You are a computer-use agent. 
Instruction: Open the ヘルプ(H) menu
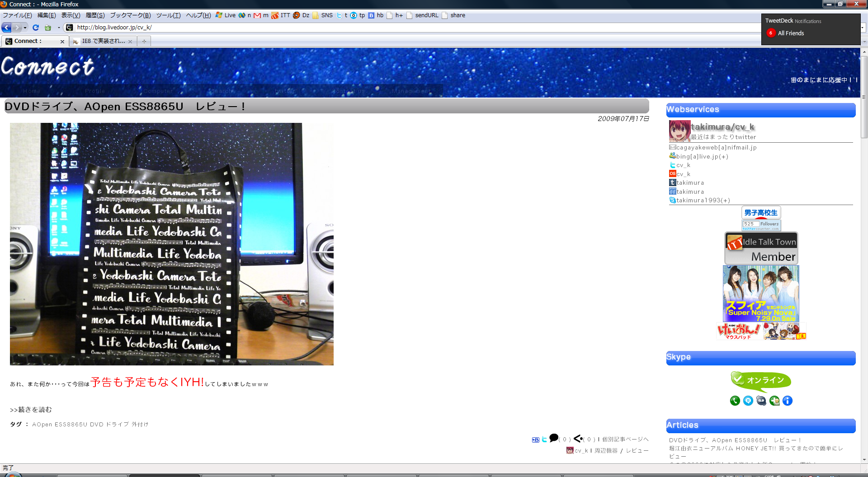point(198,15)
